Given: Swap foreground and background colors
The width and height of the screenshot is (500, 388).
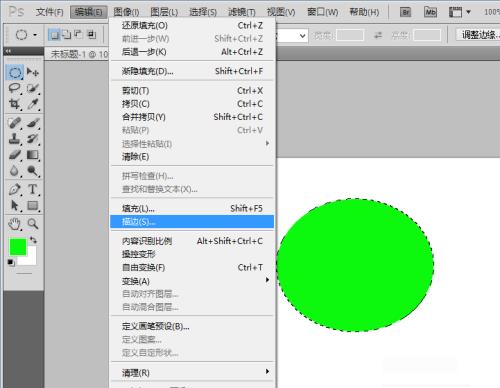Looking at the screenshot, I should [33, 240].
